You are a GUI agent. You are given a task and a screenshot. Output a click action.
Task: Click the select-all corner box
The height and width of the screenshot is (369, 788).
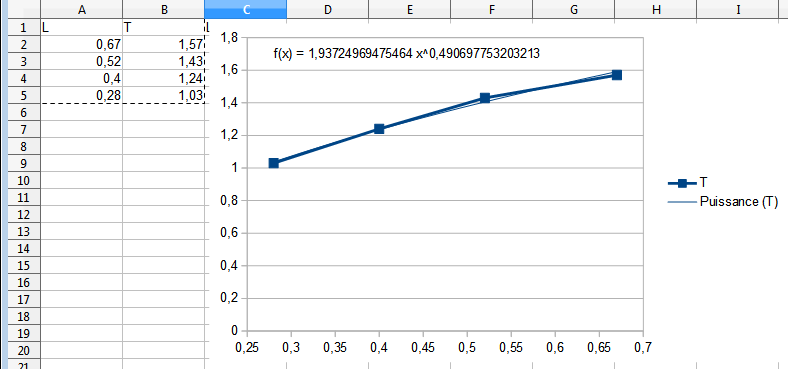24,9
